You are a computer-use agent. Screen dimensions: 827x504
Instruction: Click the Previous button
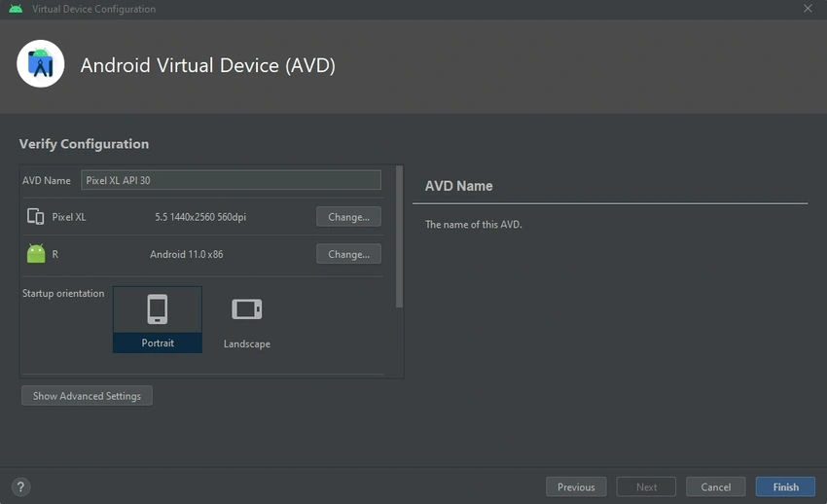pos(576,486)
